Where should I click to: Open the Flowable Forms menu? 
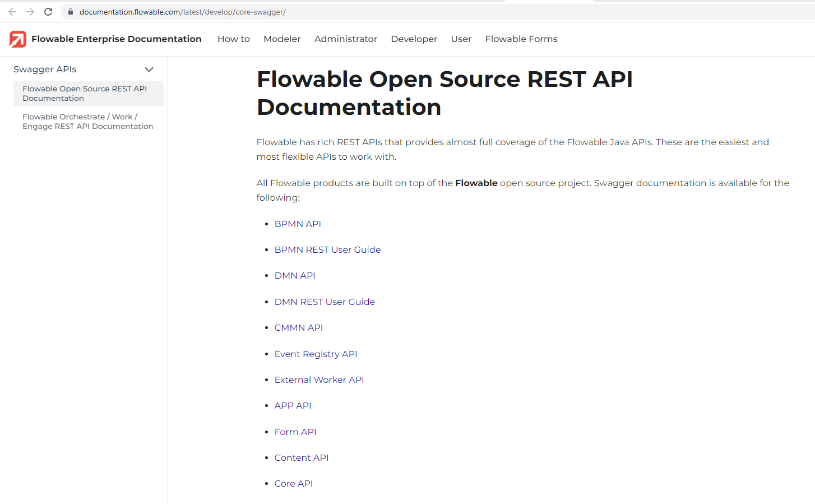point(521,39)
